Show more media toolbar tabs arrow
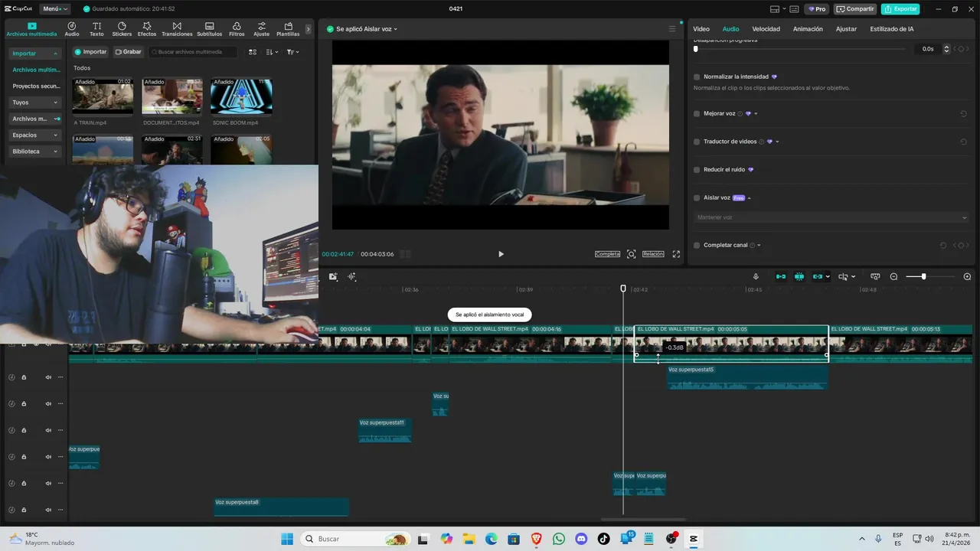Viewport: 980px width, 551px height. tap(309, 29)
